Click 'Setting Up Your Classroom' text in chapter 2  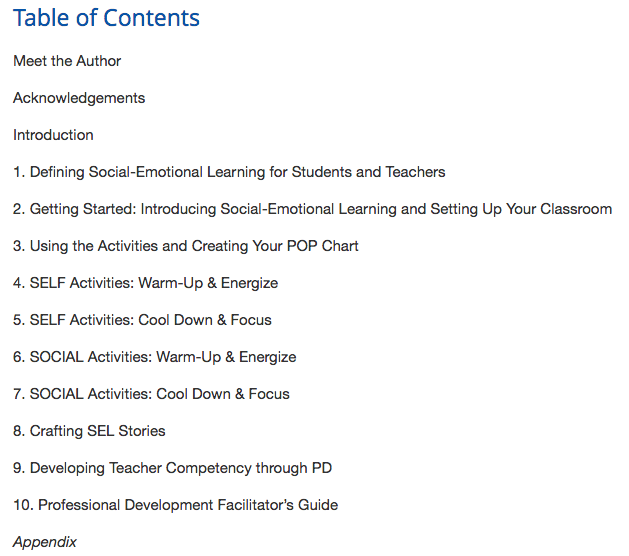(x=521, y=209)
